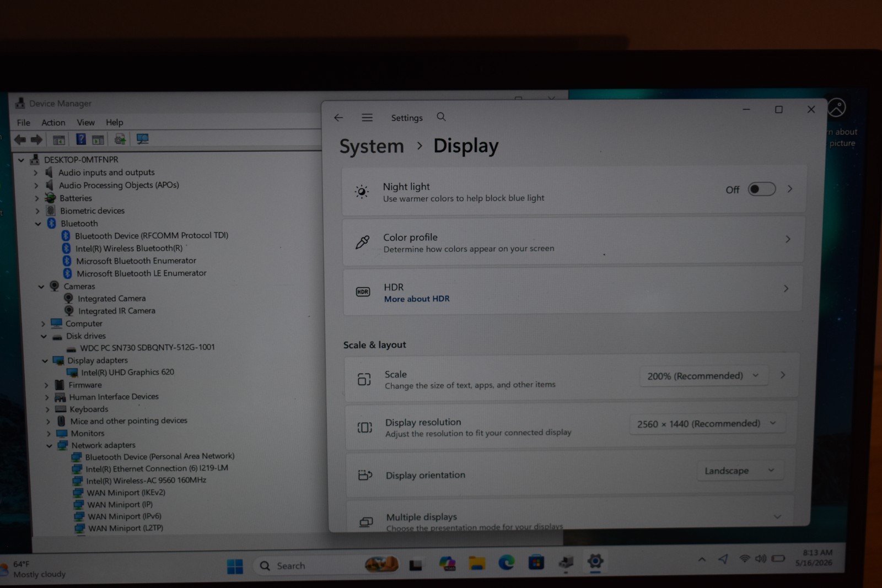Click the Settings gear taskbar icon
Image resolution: width=882 pixels, height=588 pixels.
tap(595, 562)
